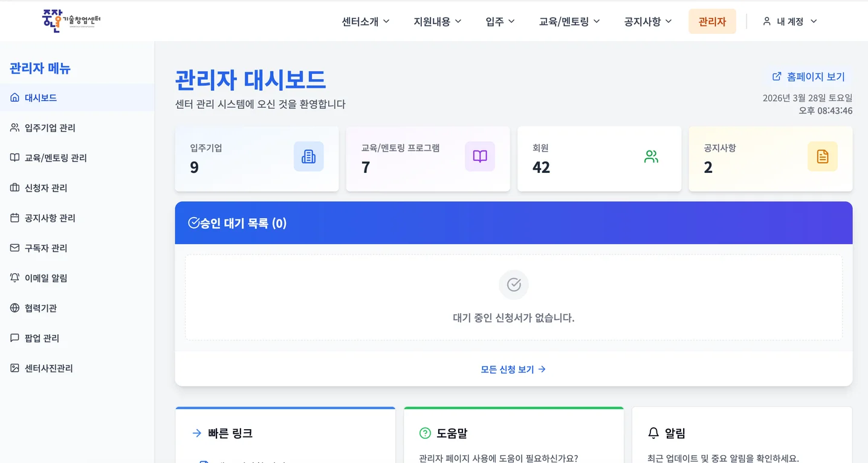Open 센터사진관리 via the photo icon
The height and width of the screenshot is (463, 868).
coord(14,367)
